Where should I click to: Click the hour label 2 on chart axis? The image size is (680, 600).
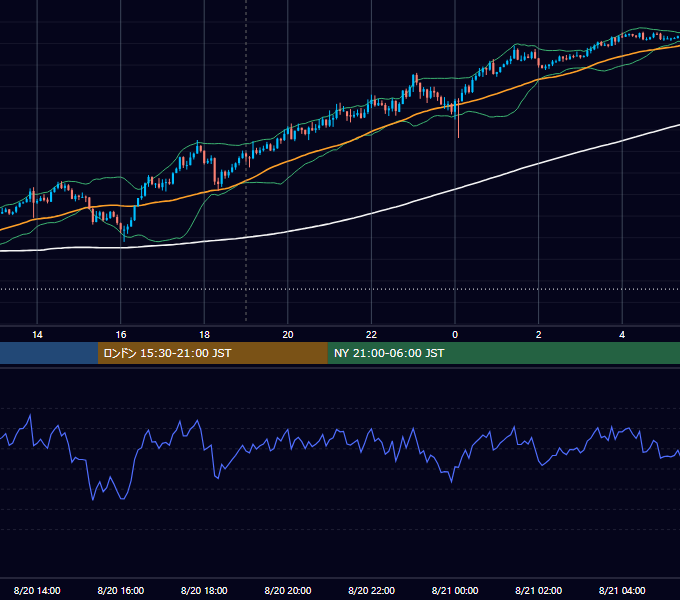[x=539, y=335]
